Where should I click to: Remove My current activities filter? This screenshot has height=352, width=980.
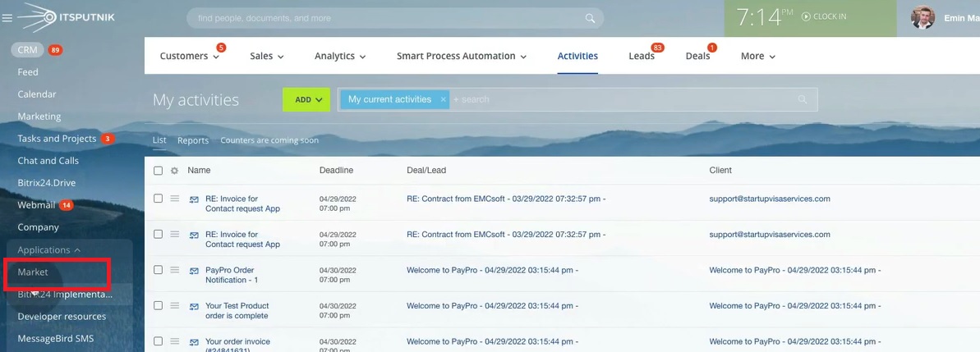point(443,99)
